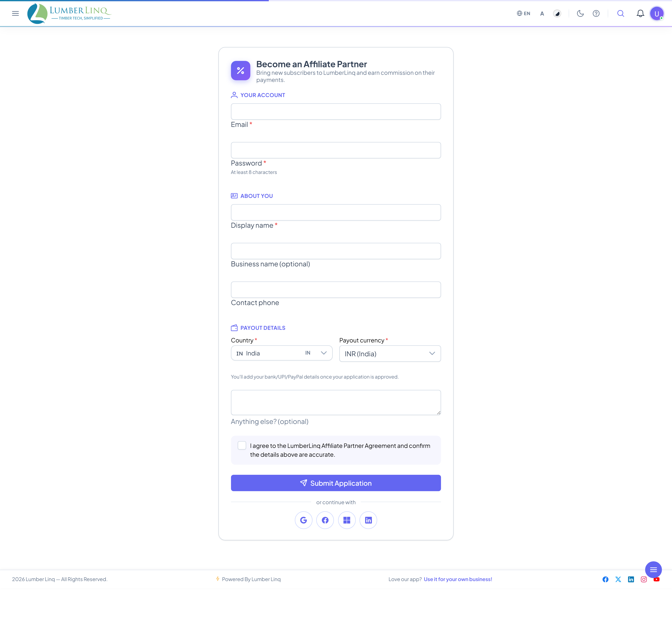Click the 'PAYOUT DETAILS' section heading
This screenshot has height=642, width=672.
(263, 328)
